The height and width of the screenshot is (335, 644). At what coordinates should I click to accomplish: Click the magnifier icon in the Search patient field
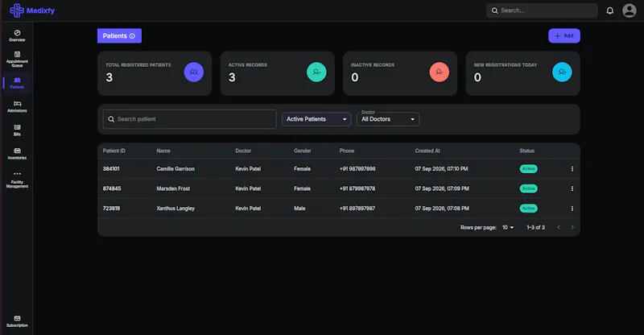(x=111, y=119)
